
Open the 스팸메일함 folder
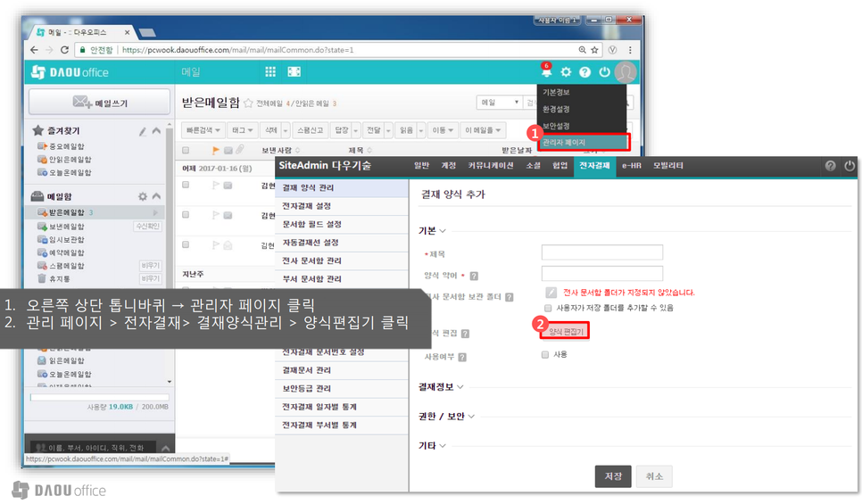tap(67, 266)
